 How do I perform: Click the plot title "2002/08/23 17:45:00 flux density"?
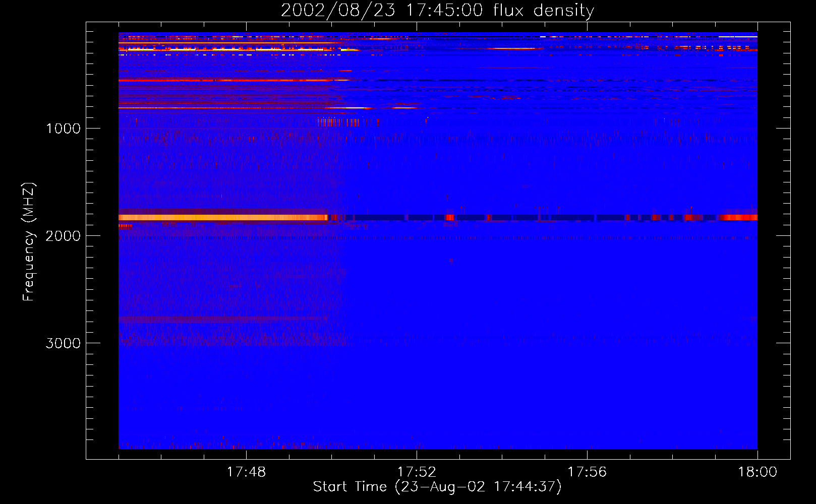437,11
